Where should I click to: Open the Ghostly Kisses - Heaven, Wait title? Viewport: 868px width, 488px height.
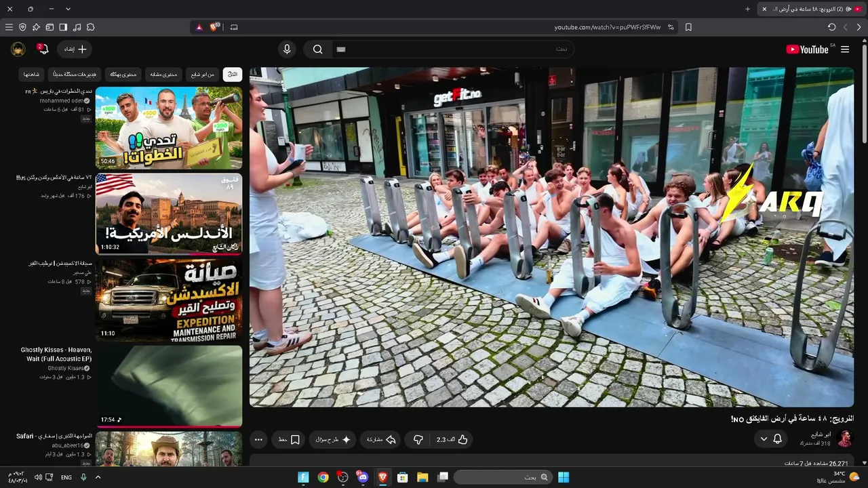(x=56, y=354)
